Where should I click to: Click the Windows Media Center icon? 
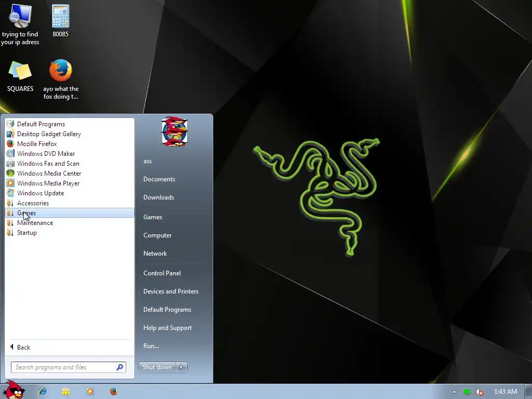[10, 173]
